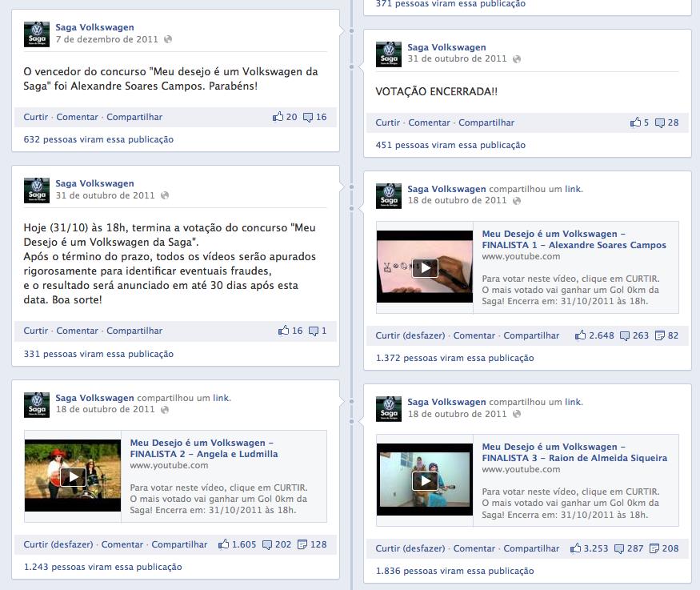Click the globe privacy icon on the VOTAÇÃO ENCERRADA post
Viewport: 700px width, 590px height.
coord(517,59)
